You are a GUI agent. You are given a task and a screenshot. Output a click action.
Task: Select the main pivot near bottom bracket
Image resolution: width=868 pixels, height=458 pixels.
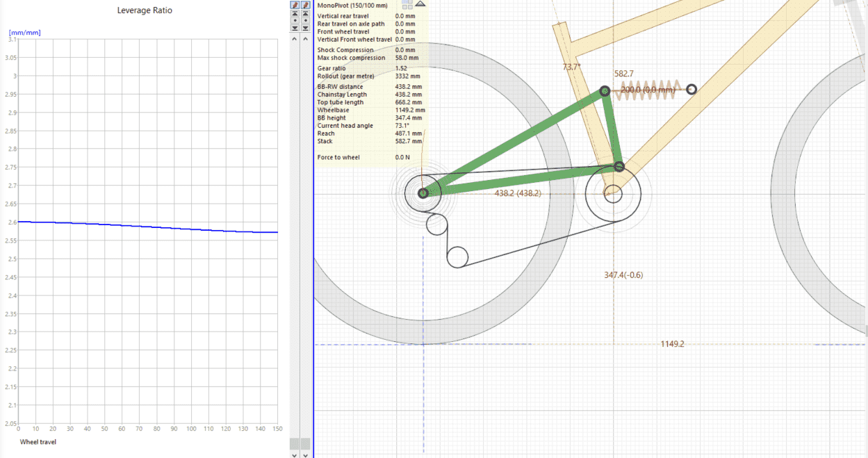tap(619, 166)
